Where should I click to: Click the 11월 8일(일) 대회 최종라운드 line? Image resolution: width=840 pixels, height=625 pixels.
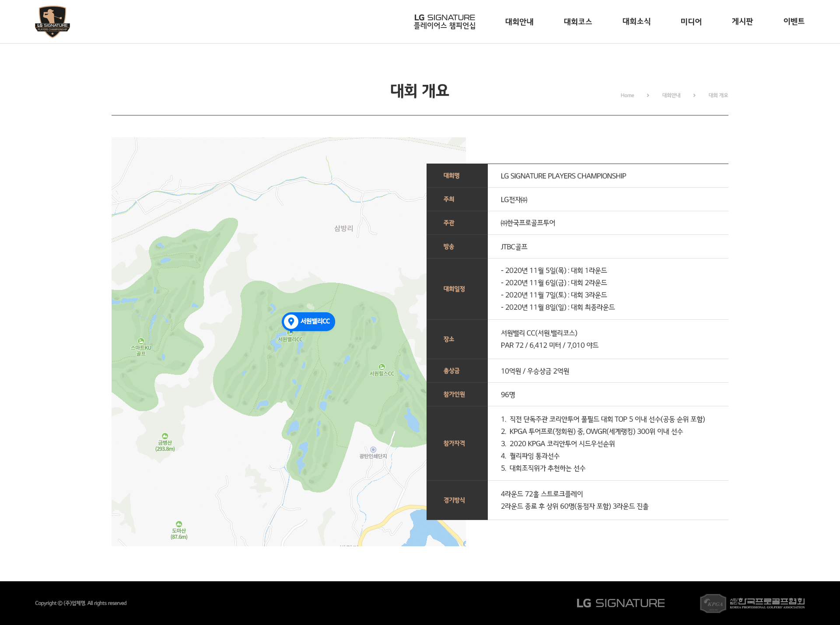coord(558,307)
